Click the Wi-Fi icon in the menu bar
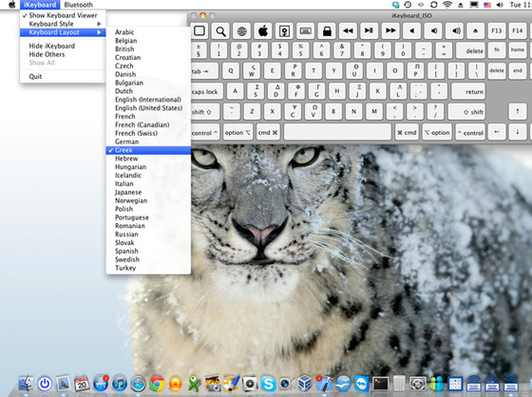Viewport: 532px width, 397px height. [447, 5]
